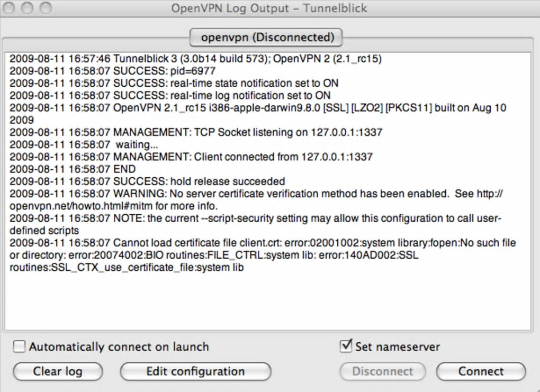Click the openvpn.net/howto.html#mitm text

pyautogui.click(x=81, y=206)
